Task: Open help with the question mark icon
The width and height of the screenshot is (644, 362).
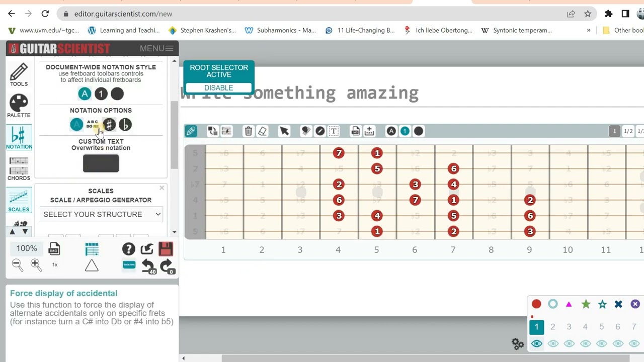Action: click(129, 249)
